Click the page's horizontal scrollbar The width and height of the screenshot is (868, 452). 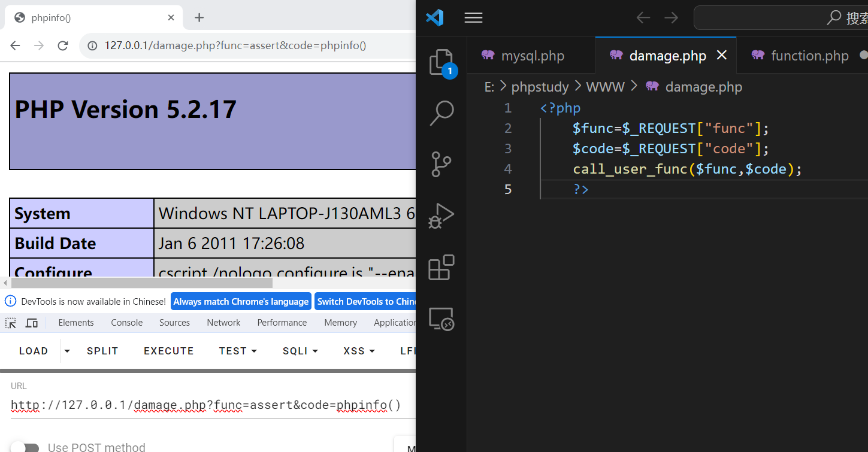click(143, 283)
